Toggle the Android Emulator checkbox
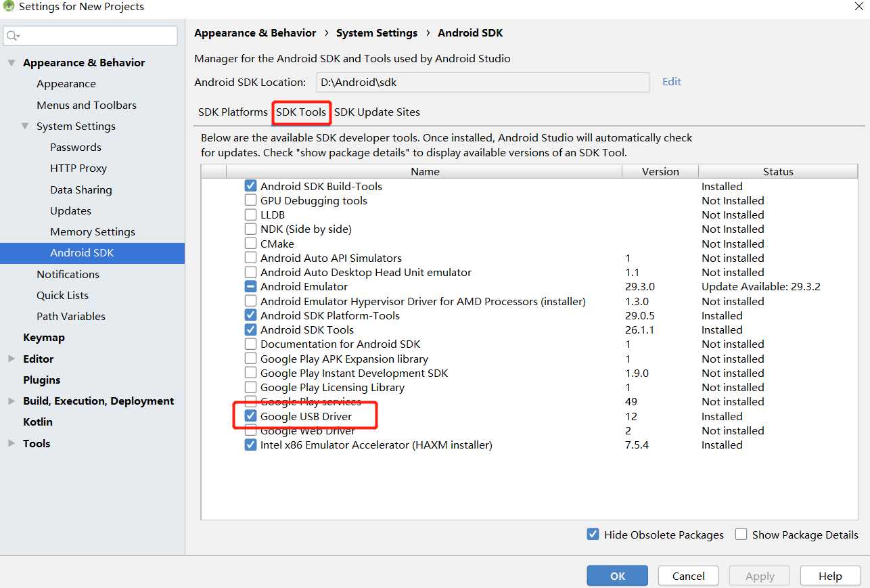This screenshot has height=588, width=870. (250, 286)
